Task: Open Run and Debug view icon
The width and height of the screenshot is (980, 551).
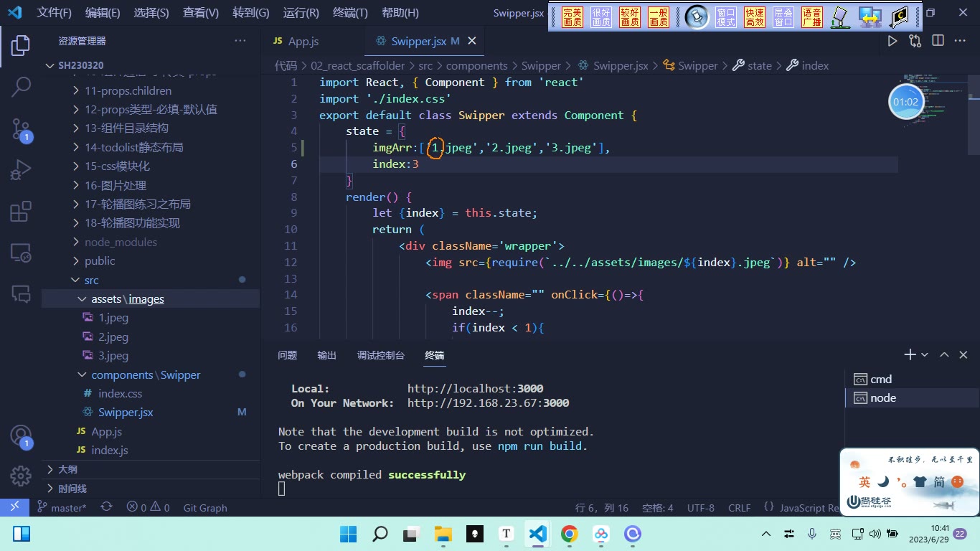Action: [21, 171]
